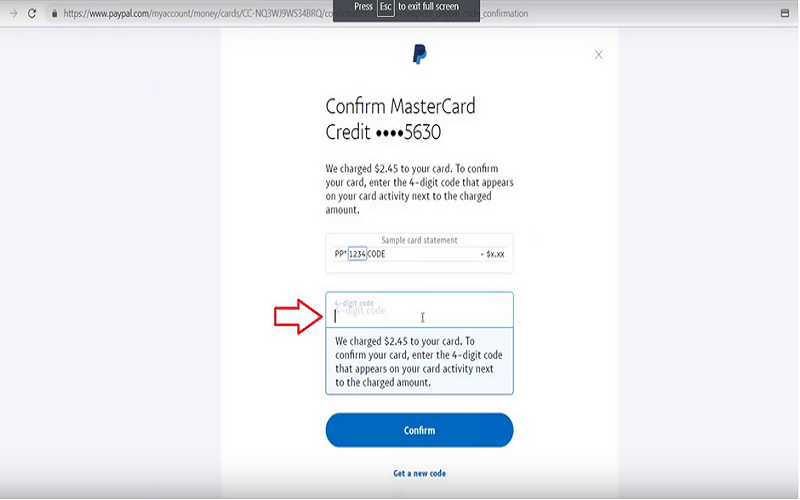This screenshot has height=500, width=800.
Task: Click the red arrow annotation
Action: point(299,316)
